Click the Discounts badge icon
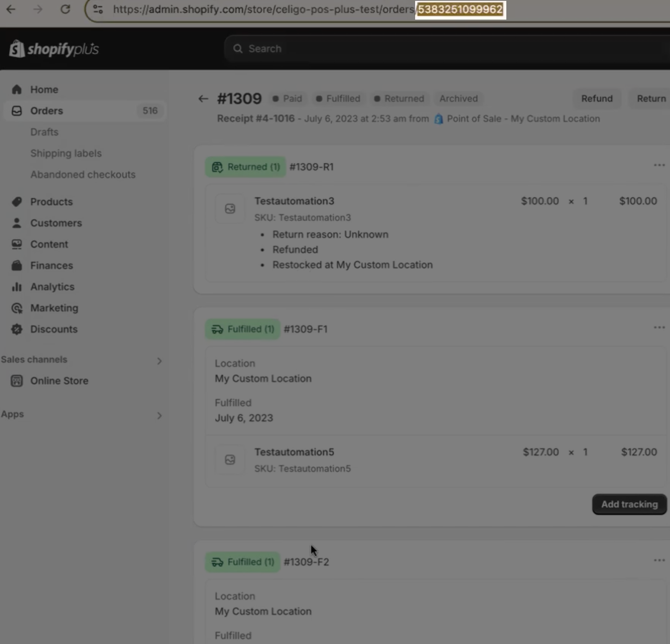670x644 pixels. pos(17,329)
